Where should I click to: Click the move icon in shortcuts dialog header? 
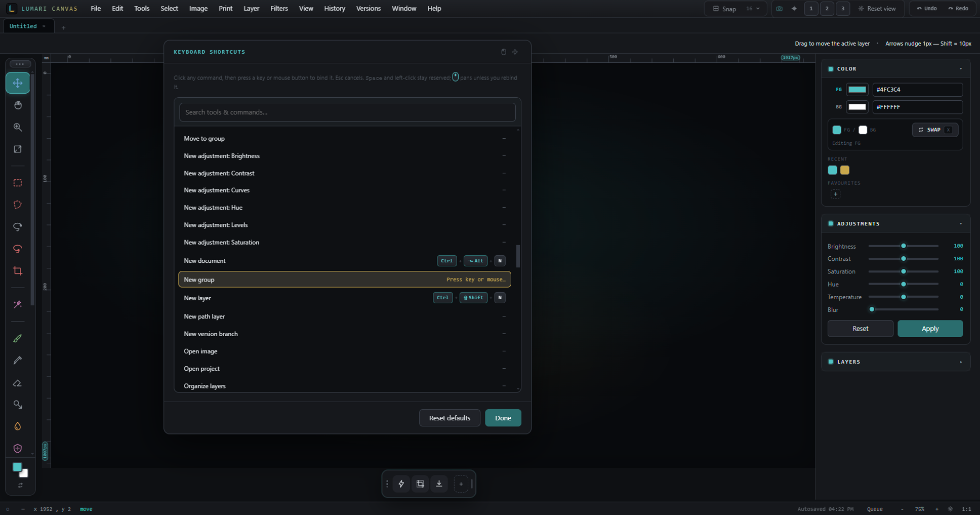(515, 52)
